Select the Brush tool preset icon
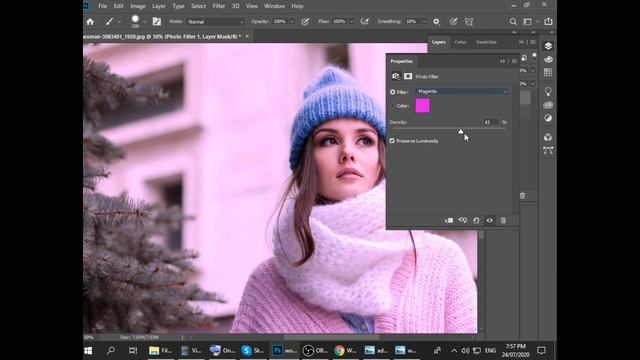 (x=109, y=22)
